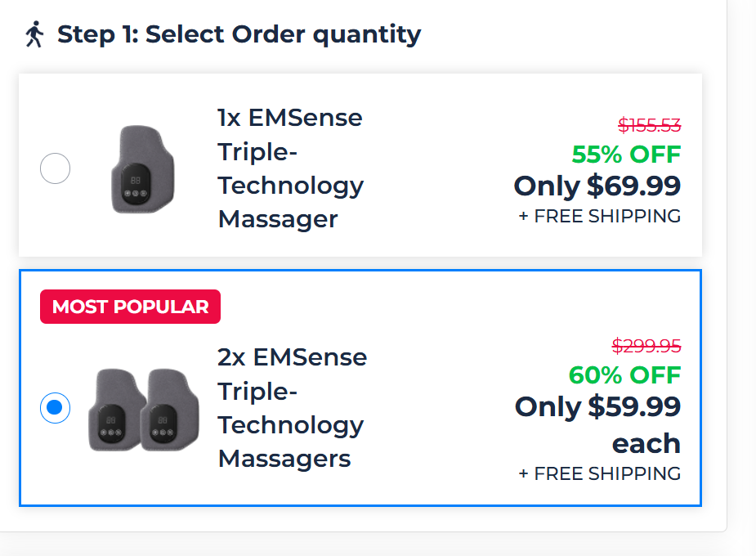
Task: Click the 2x EMSense Triple-Technology Massagers title
Action: 292,407
